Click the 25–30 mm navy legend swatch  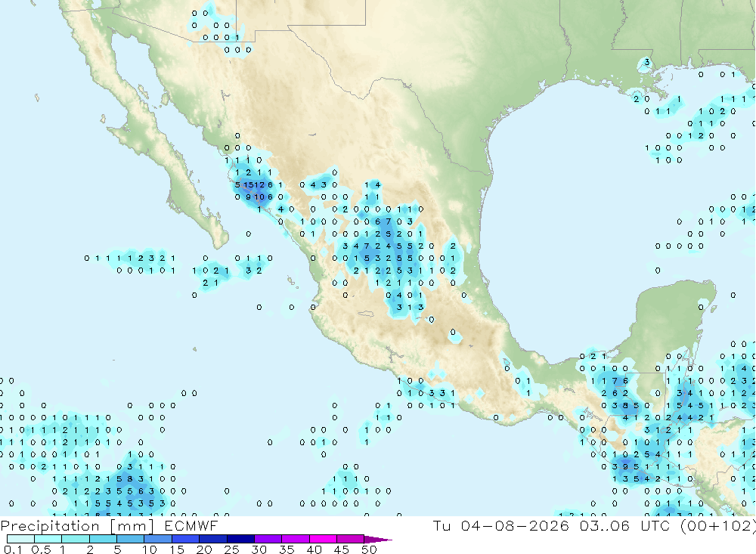pyautogui.click(x=240, y=539)
